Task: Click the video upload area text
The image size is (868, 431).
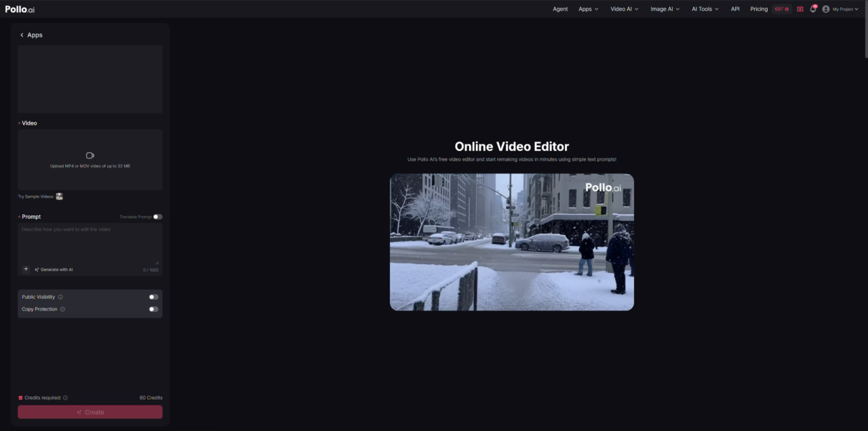Action: (x=90, y=166)
